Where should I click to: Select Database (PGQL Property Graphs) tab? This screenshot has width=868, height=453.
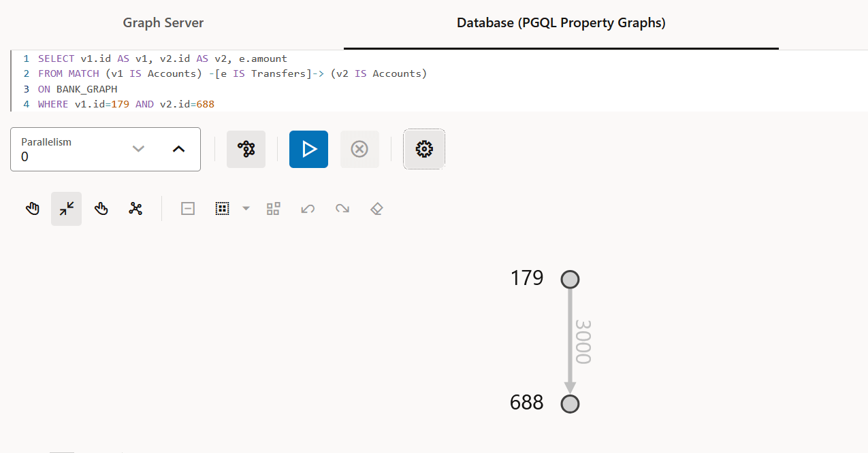[x=561, y=23]
